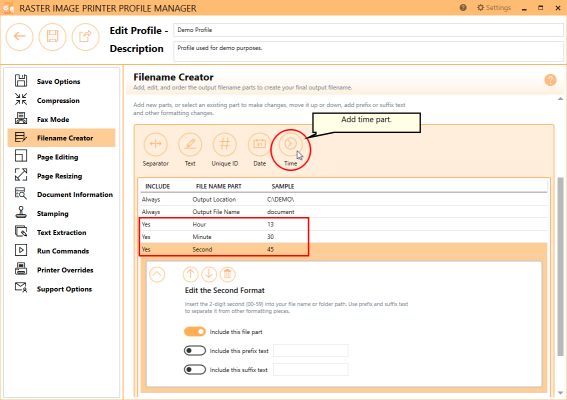The width and height of the screenshot is (567, 400).
Task: Enable Include this prefix text
Action: point(195,350)
